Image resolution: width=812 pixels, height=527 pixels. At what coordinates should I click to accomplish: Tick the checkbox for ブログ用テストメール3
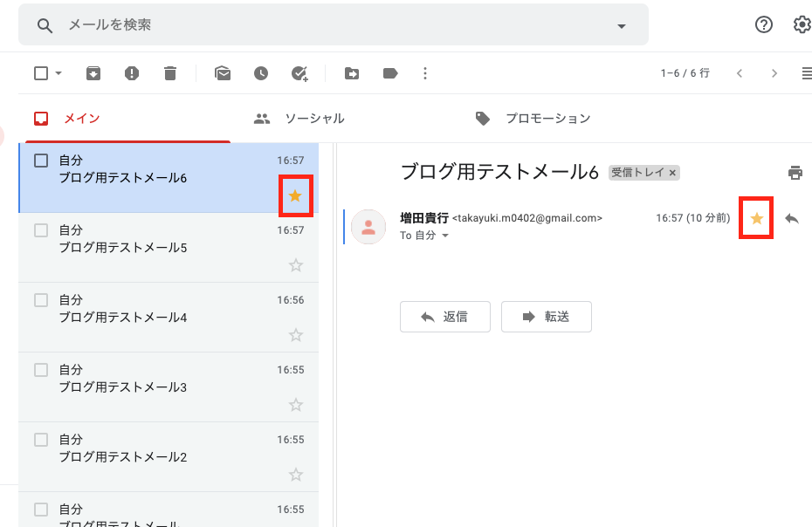coord(41,370)
